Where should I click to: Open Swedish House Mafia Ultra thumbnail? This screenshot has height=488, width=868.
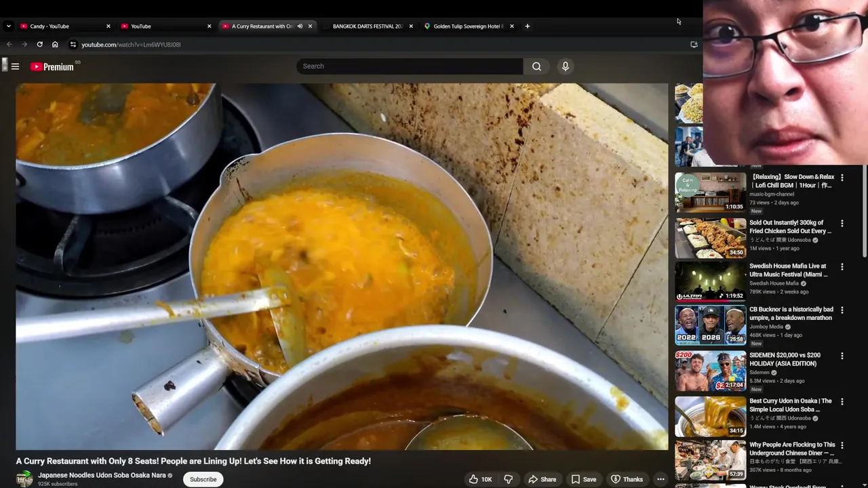click(710, 281)
